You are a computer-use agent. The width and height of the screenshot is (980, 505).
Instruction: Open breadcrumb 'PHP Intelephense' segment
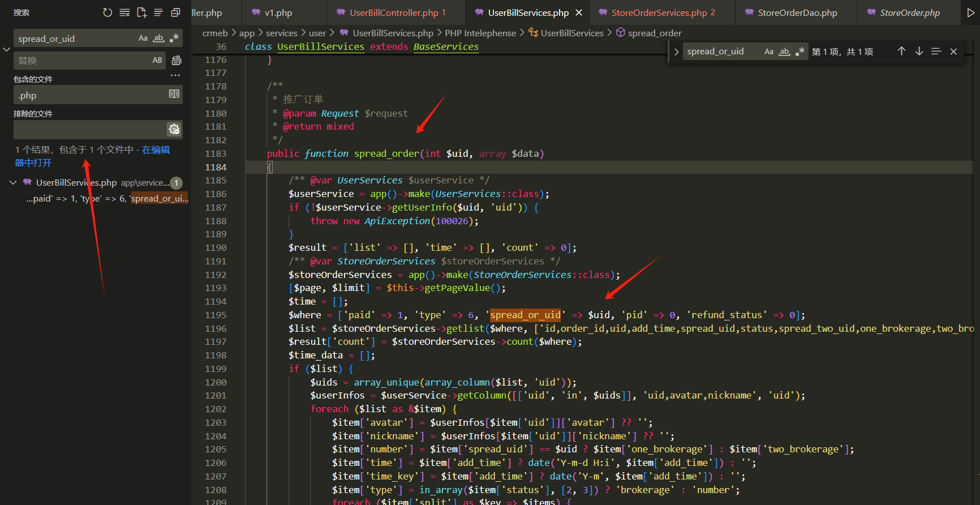[x=480, y=33]
